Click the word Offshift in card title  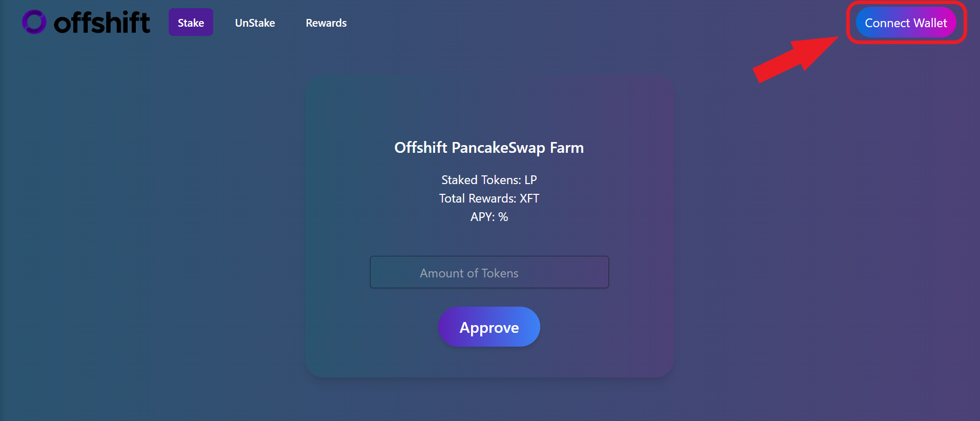pos(421,148)
